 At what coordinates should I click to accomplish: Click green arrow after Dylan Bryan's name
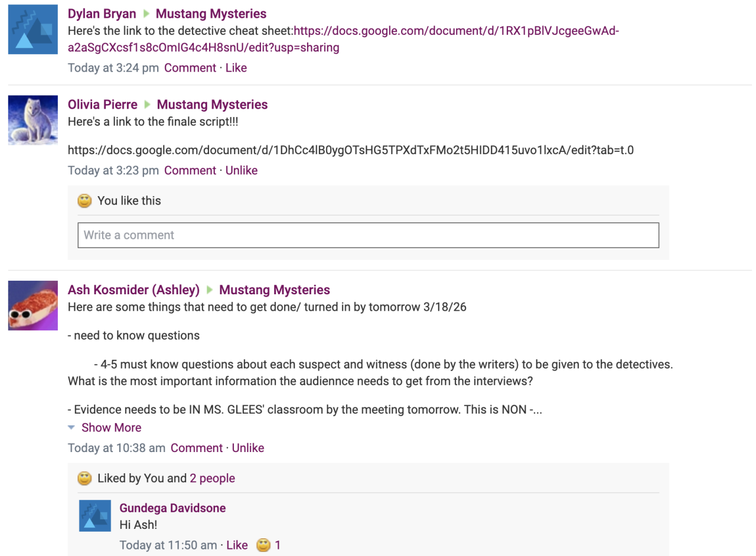(146, 14)
